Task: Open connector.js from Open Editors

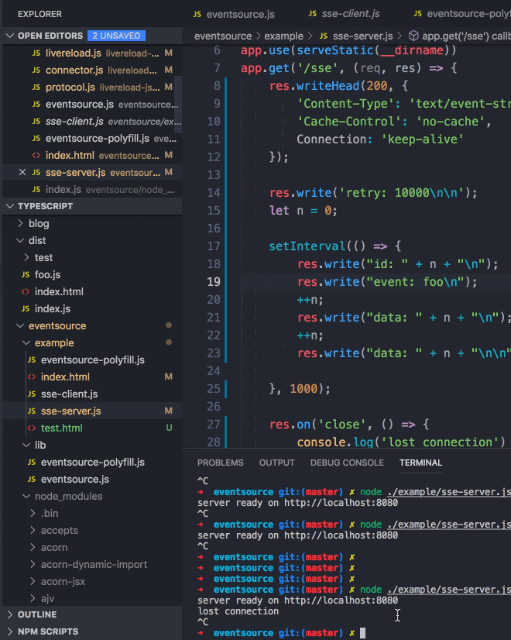Action: coord(92,70)
